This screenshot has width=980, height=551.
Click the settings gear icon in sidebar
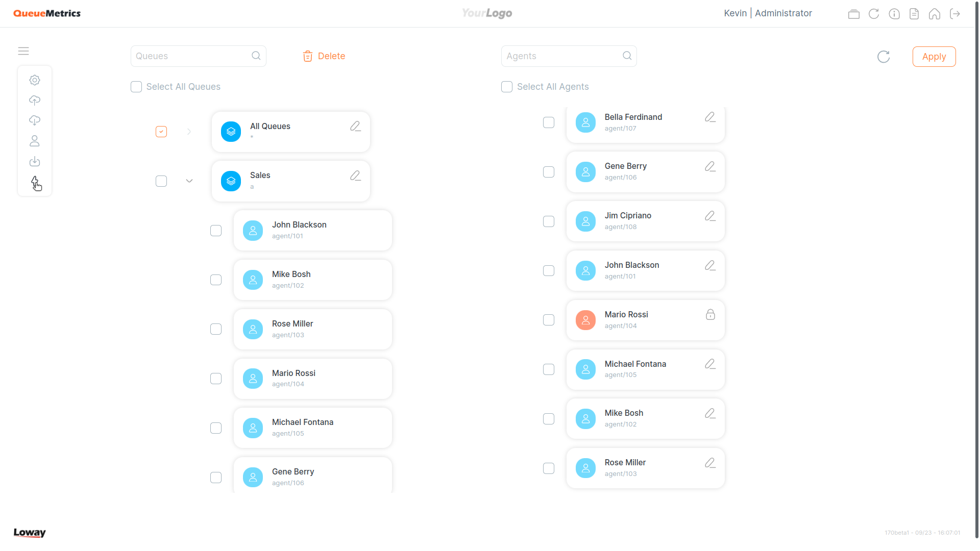pyautogui.click(x=34, y=80)
